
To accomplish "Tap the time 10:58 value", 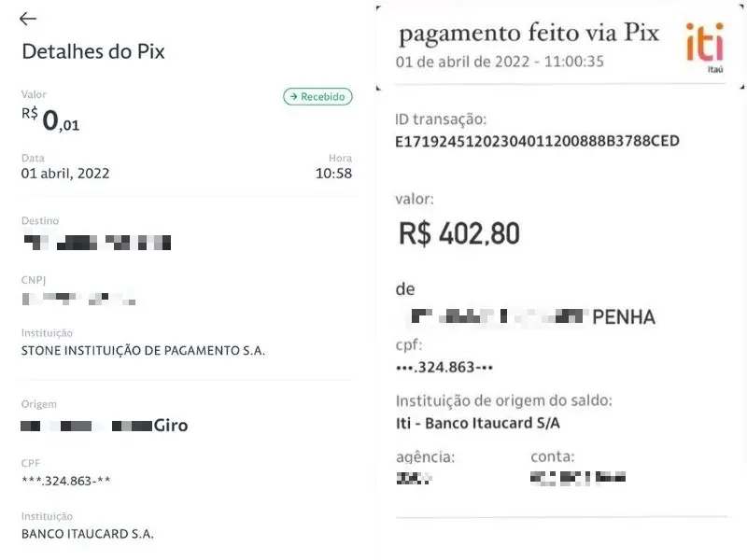I will click(333, 174).
